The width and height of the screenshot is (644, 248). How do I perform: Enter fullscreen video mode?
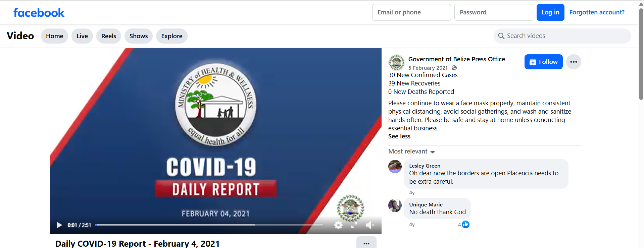(354, 225)
